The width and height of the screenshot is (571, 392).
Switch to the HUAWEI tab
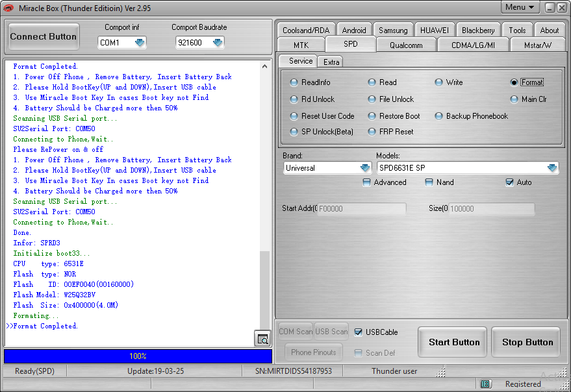[435, 31]
